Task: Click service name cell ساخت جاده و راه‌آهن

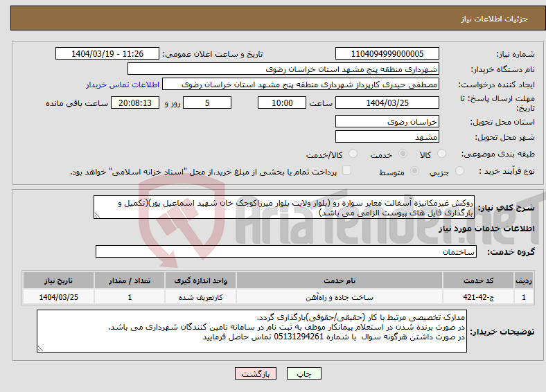Action: point(339,297)
